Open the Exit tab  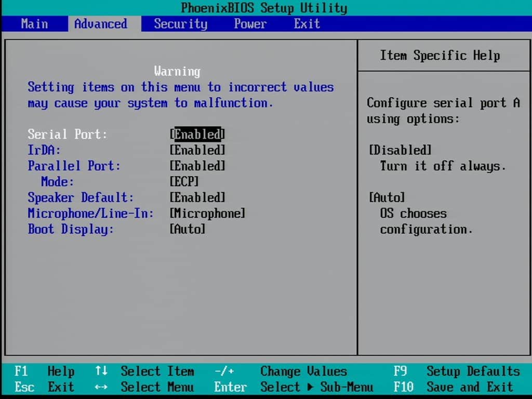(x=307, y=24)
